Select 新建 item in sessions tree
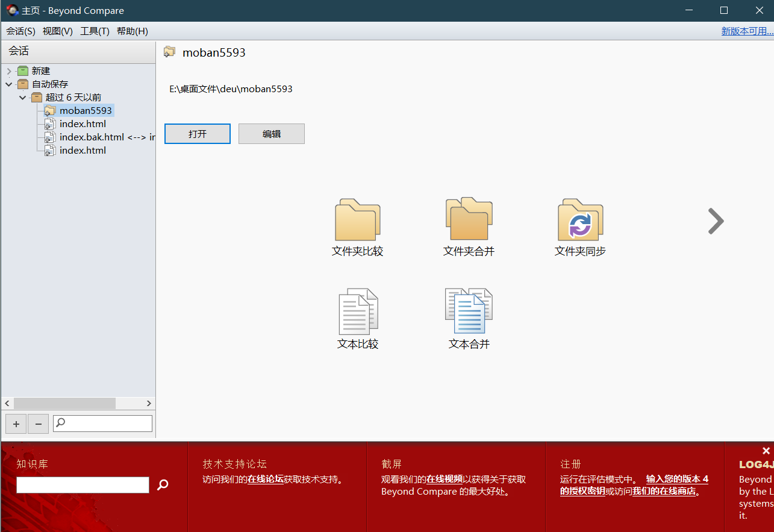Screen dimensions: 774x532 coord(41,71)
